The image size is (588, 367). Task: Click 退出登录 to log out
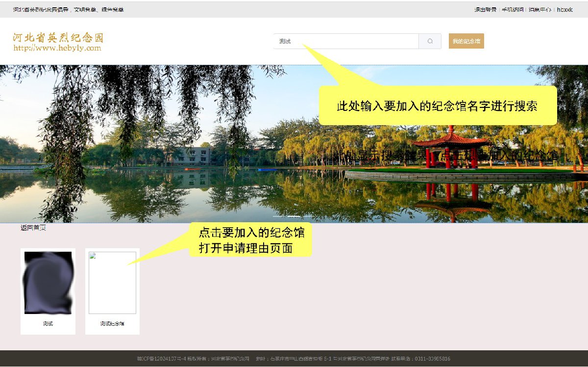[x=485, y=9]
